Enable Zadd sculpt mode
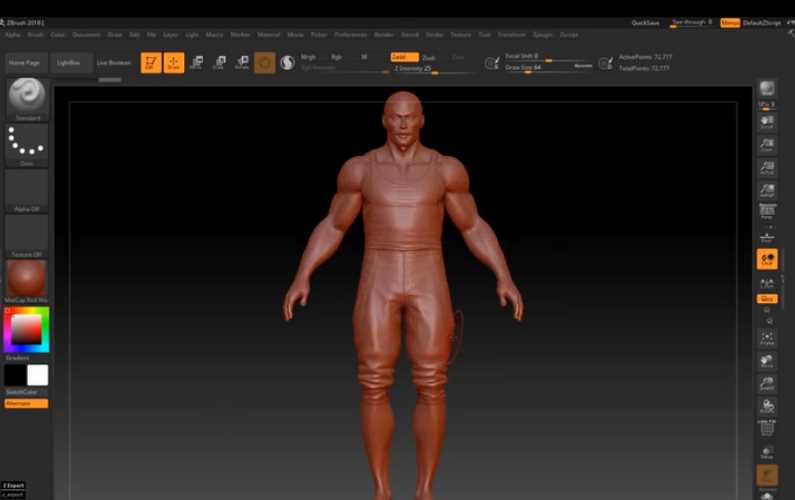 point(404,57)
